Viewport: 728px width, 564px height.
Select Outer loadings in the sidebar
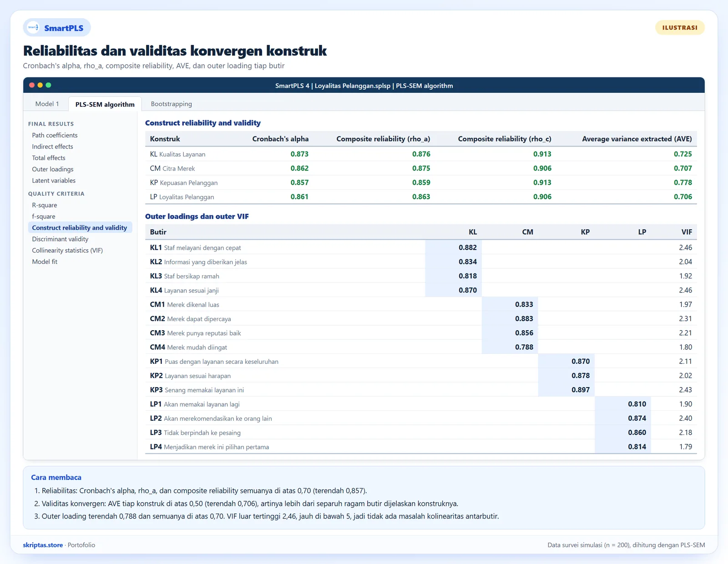(x=53, y=169)
